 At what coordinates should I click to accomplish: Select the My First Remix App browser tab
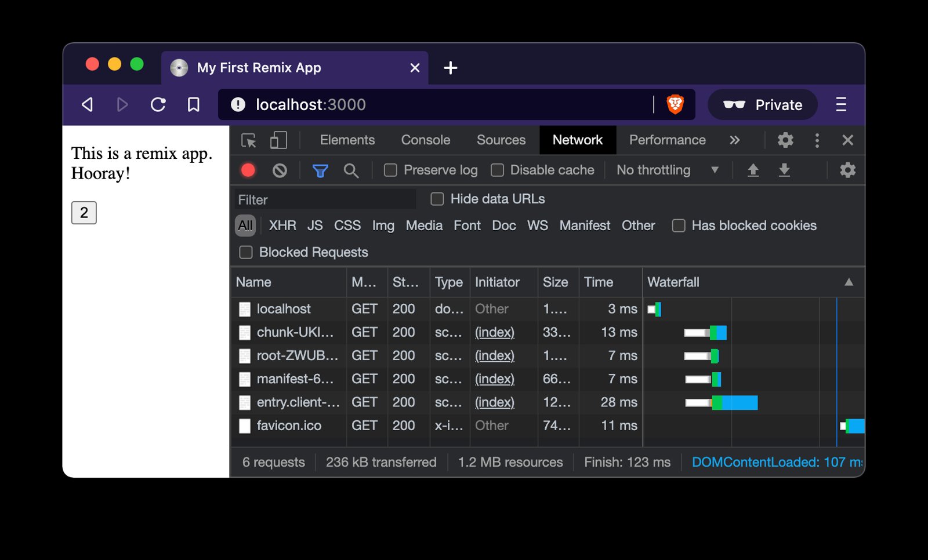point(294,68)
